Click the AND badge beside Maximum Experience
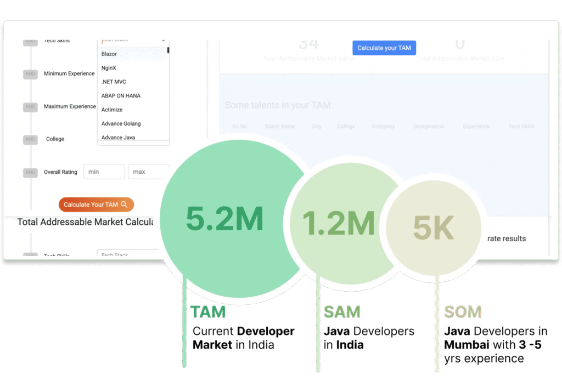This screenshot has width=562, height=392. [x=30, y=107]
